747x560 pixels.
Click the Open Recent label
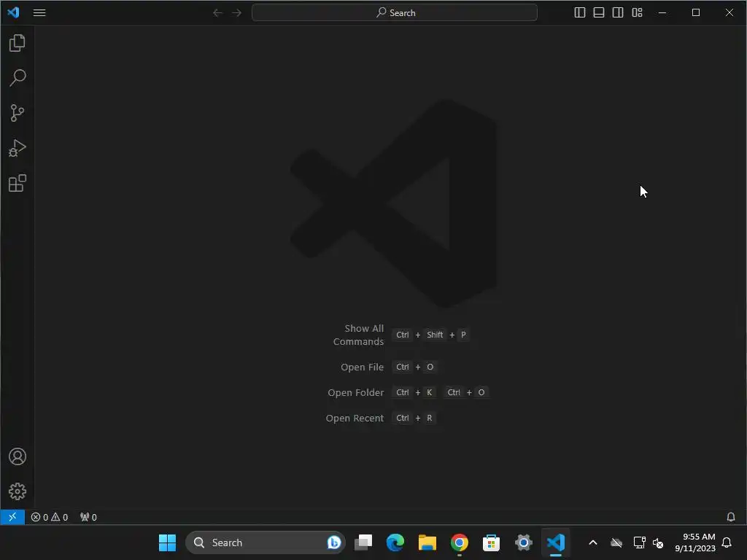tap(355, 418)
